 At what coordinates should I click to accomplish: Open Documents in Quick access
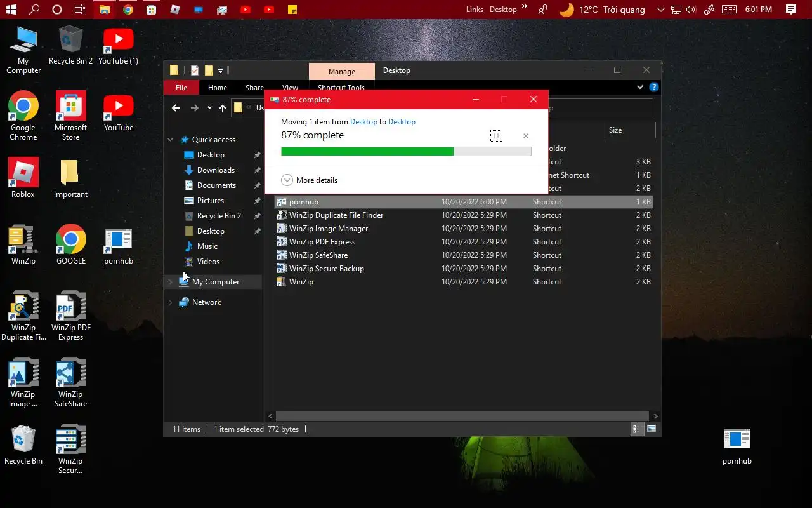(216, 185)
